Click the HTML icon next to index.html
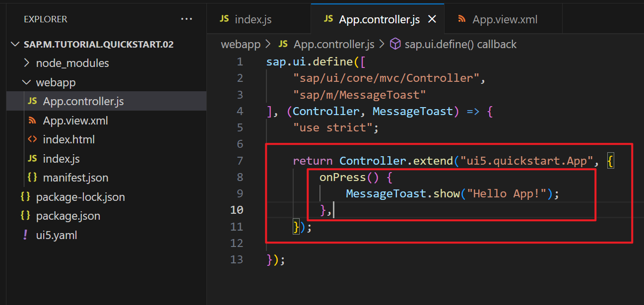Image resolution: width=644 pixels, height=305 pixels. [32, 139]
